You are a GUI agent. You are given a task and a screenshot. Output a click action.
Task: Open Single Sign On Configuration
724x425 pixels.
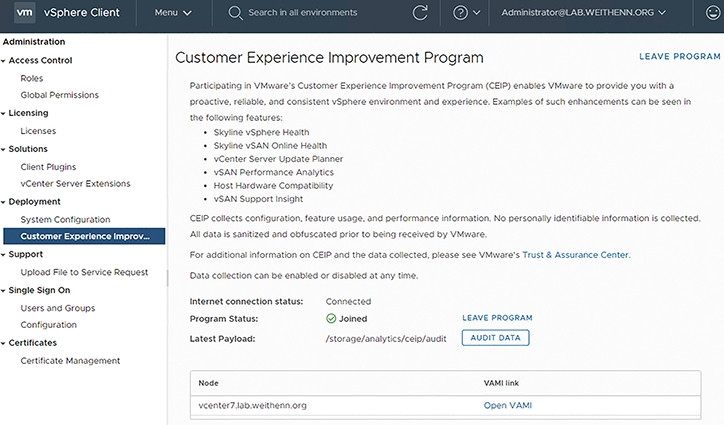pyautogui.click(x=48, y=325)
